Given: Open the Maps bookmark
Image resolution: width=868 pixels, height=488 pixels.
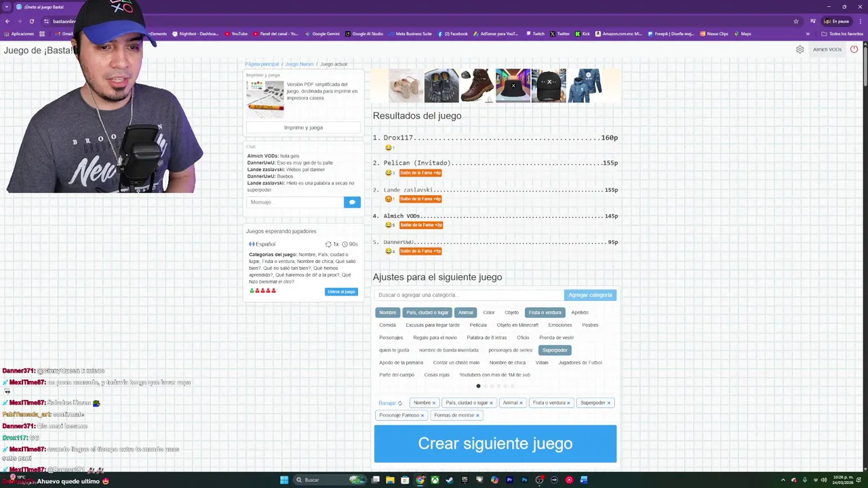Looking at the screenshot, I should (742, 34).
